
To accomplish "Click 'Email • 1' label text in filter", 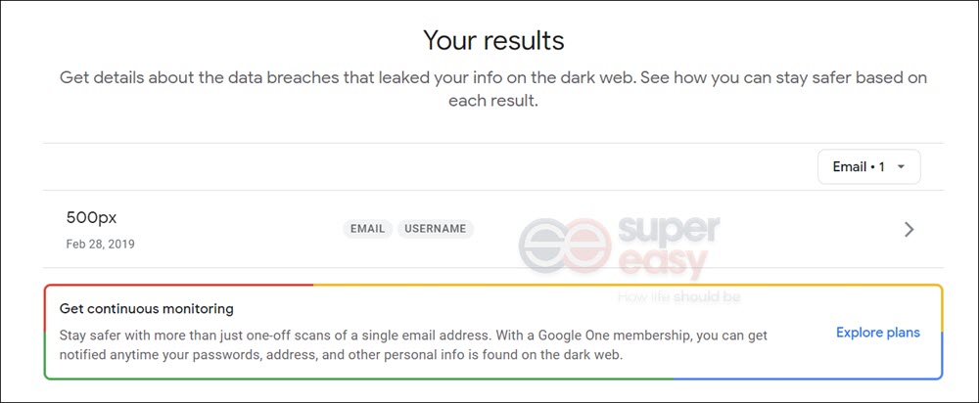I will tap(859, 167).
